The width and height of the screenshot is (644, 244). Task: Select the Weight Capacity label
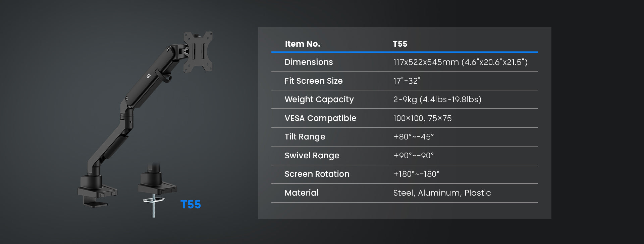point(319,99)
